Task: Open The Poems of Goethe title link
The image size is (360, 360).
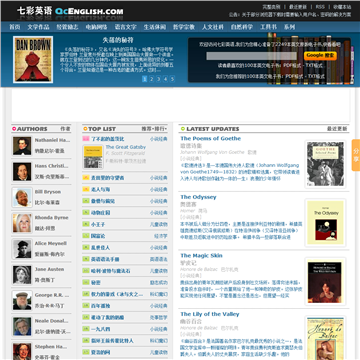Action: click(210, 138)
